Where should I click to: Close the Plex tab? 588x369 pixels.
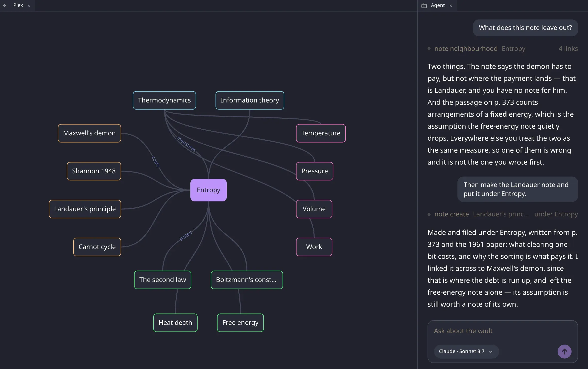tap(29, 6)
